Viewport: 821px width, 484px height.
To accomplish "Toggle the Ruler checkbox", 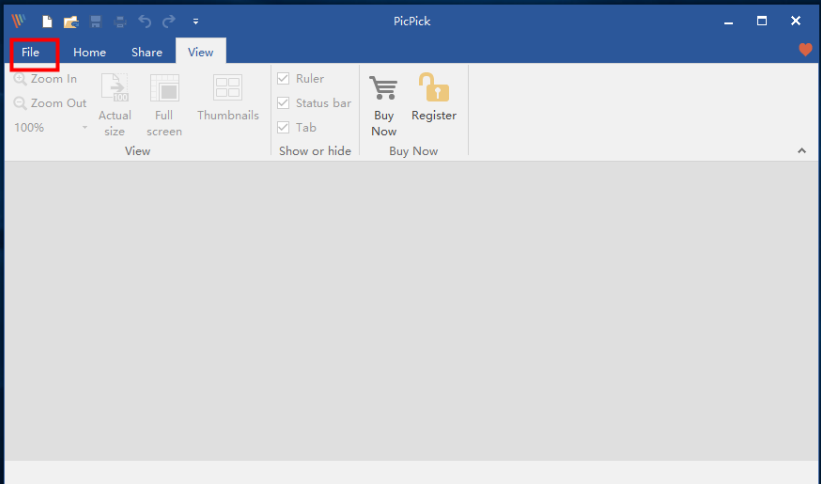I will coord(283,79).
